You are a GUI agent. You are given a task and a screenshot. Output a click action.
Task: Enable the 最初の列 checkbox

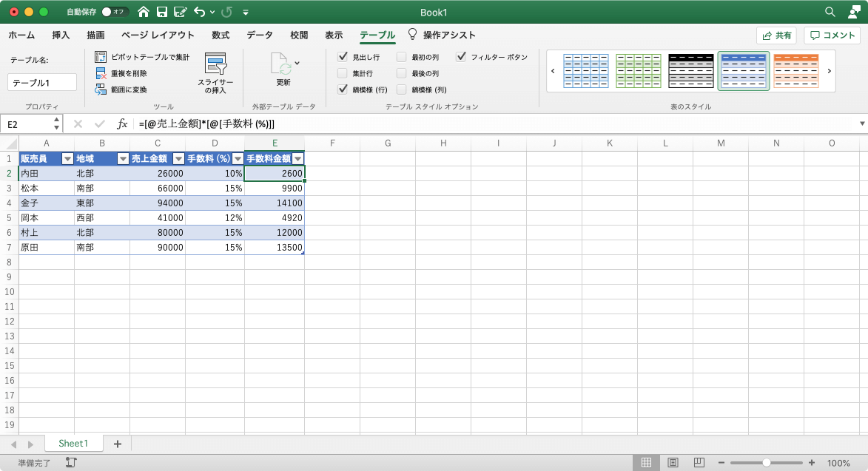pyautogui.click(x=402, y=56)
